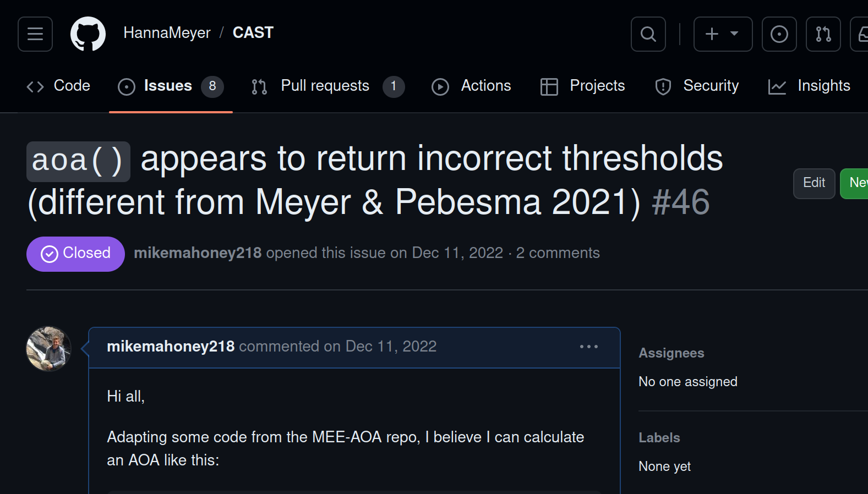Expand the create new plus dropdown

[723, 34]
